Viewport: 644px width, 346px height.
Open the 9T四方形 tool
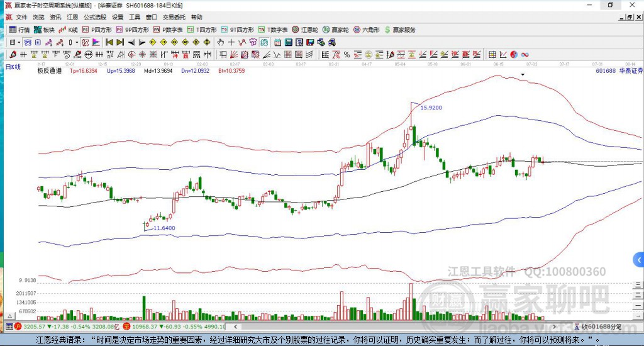[x=237, y=30]
